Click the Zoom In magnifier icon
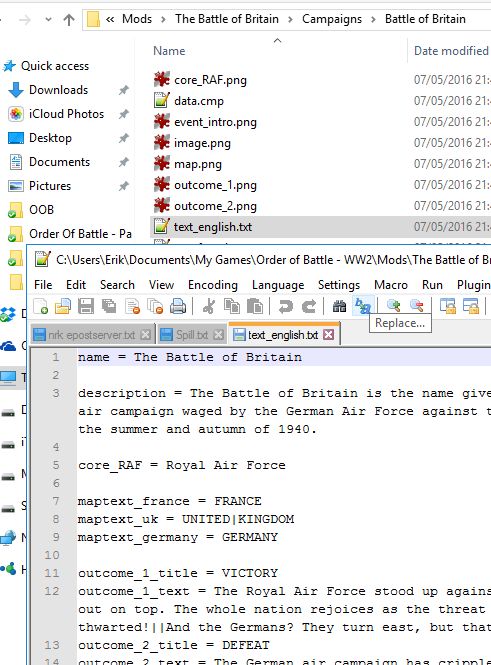 tap(393, 306)
